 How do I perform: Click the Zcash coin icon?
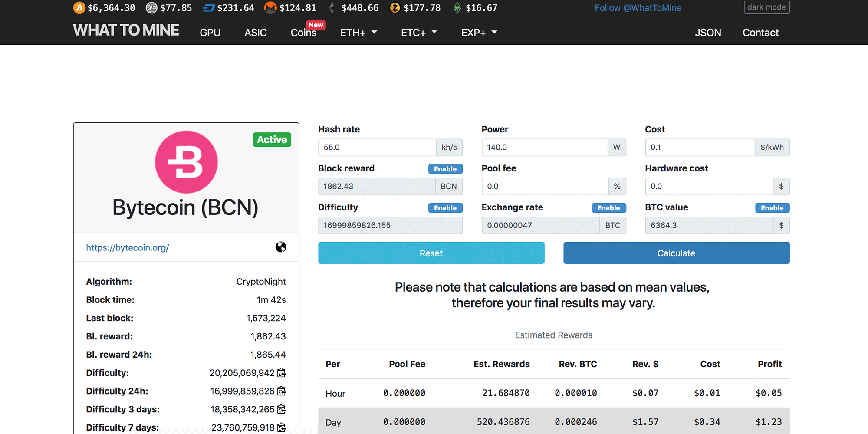tap(395, 8)
